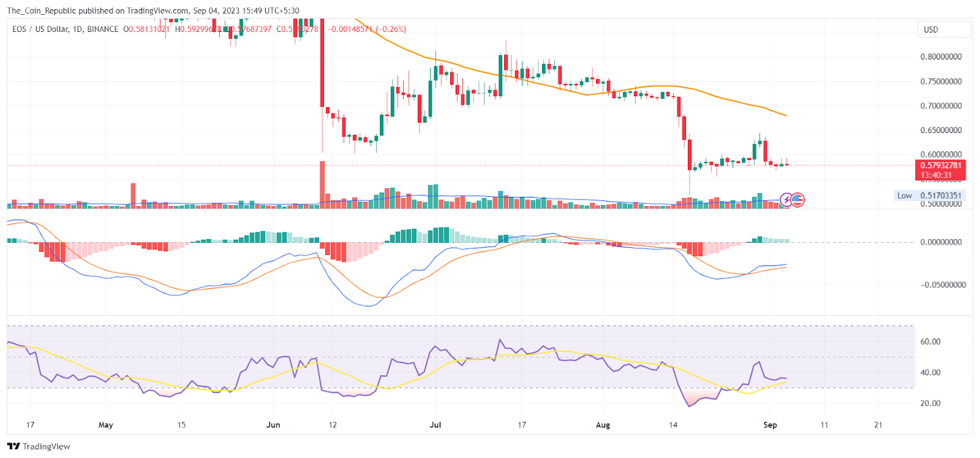Click the 0.65000000 price axis label

tap(941, 130)
